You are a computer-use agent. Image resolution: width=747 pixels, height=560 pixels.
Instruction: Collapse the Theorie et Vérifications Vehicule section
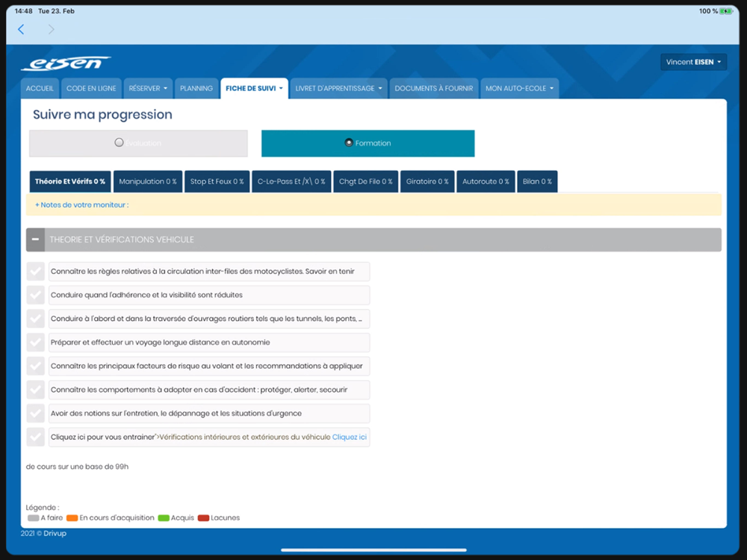[x=35, y=240]
